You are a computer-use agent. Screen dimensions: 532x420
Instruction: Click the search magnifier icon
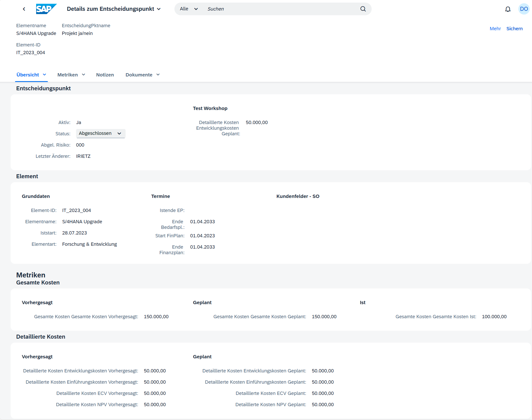click(x=363, y=9)
